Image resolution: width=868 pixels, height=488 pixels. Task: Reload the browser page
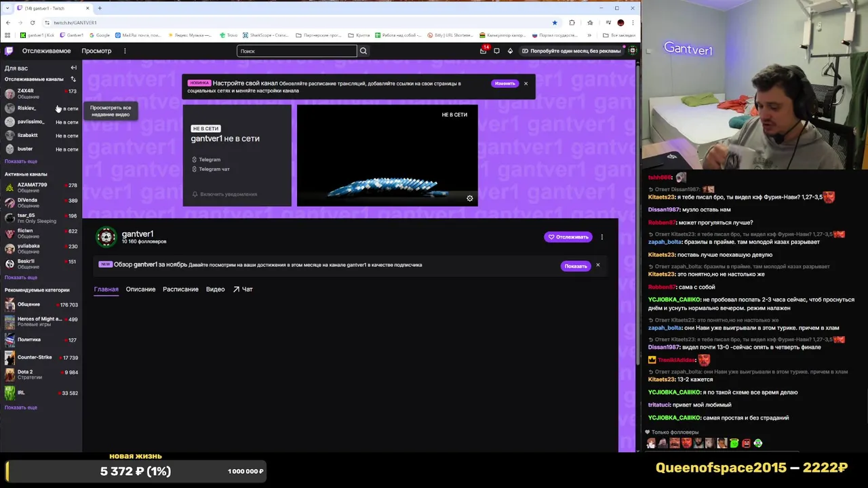coord(32,22)
